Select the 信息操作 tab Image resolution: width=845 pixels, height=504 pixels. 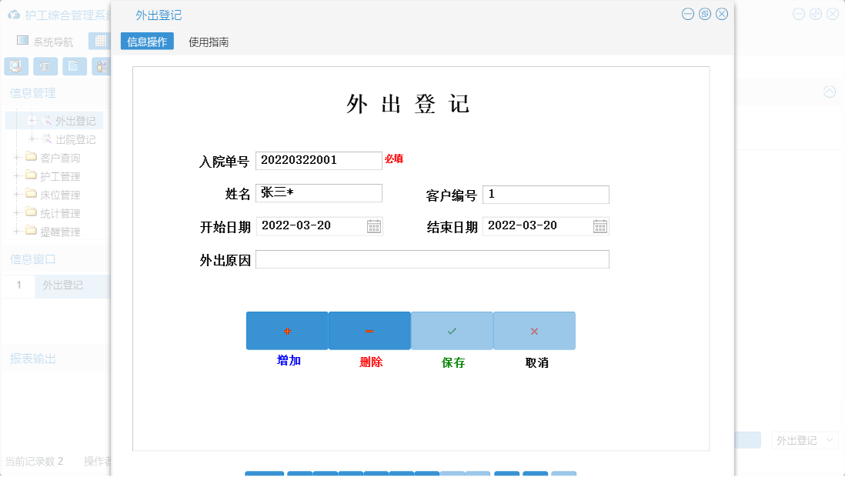148,41
